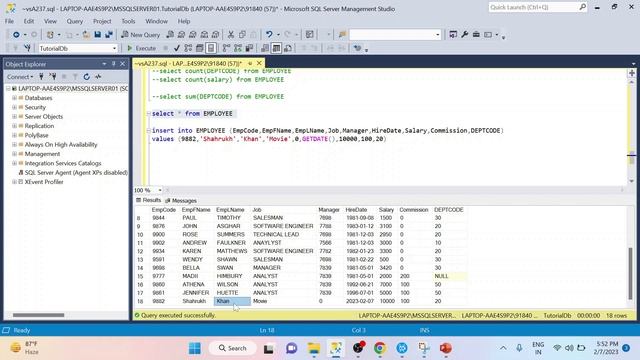Viewport: 640px width, 360px height.
Task: Toggle Include Live Query Statistics
Action: [238, 48]
